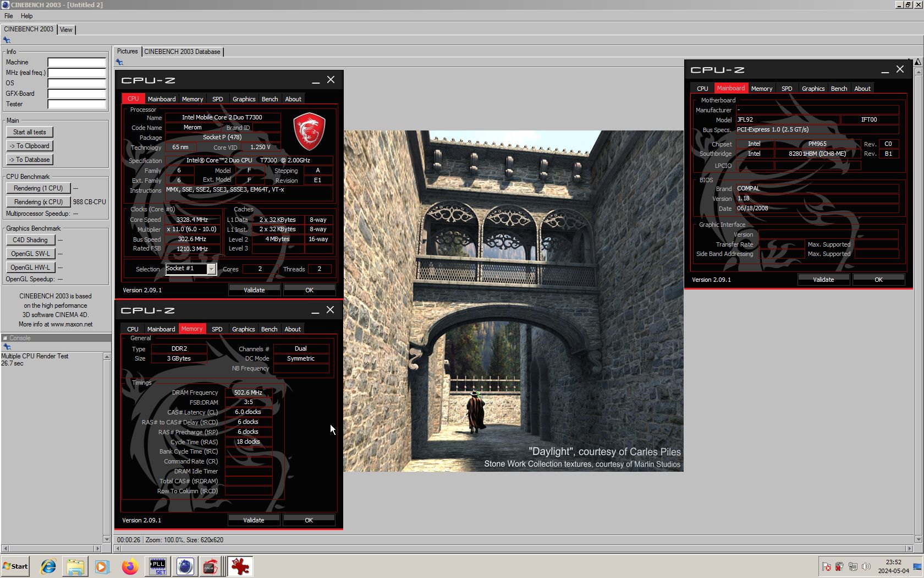Switch to the PLL SET taskbar app

(x=158, y=566)
